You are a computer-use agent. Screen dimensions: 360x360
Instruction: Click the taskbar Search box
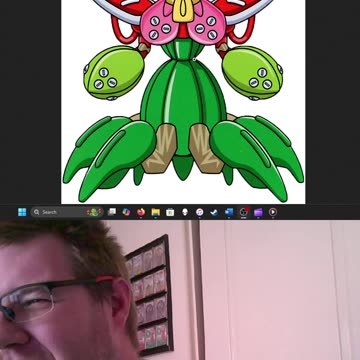[67, 212]
